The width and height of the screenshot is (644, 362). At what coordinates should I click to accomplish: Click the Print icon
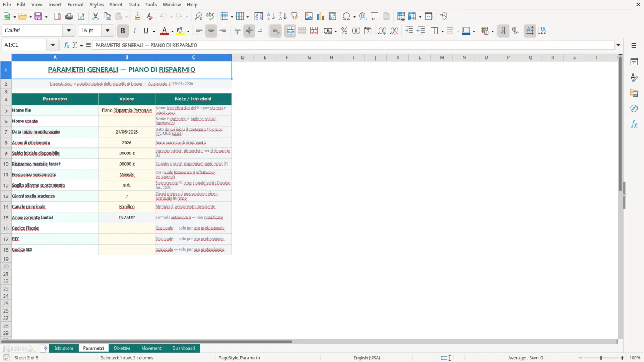pos(69,17)
